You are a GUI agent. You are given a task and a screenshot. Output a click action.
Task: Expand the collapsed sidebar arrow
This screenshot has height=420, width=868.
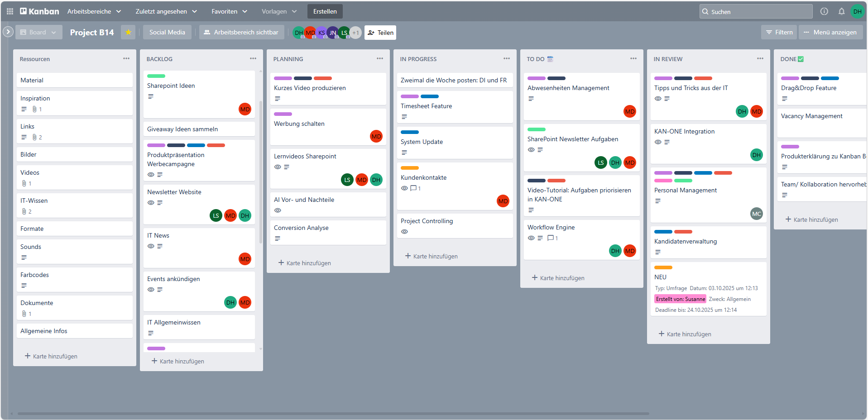(x=8, y=32)
